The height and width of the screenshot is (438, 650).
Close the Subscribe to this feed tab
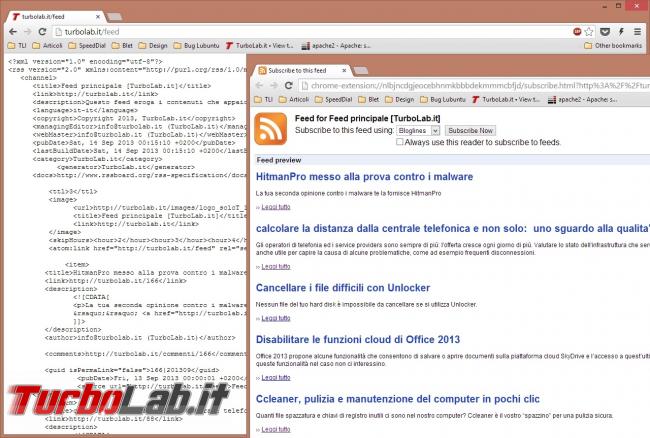344,70
